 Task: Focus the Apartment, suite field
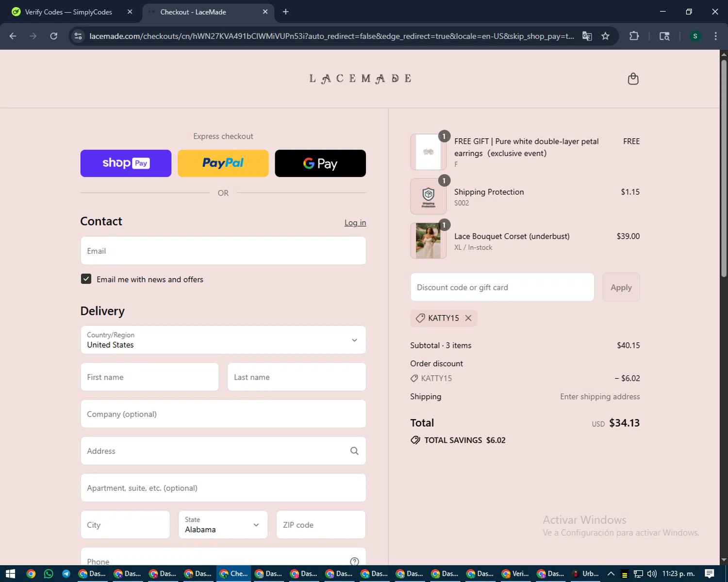223,488
